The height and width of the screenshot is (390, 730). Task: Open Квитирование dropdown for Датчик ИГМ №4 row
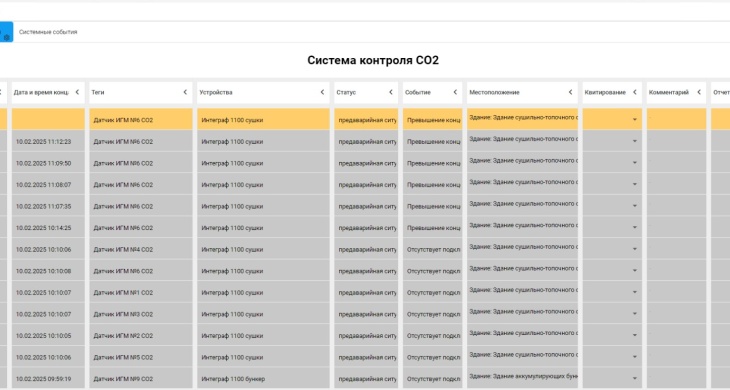pos(634,249)
